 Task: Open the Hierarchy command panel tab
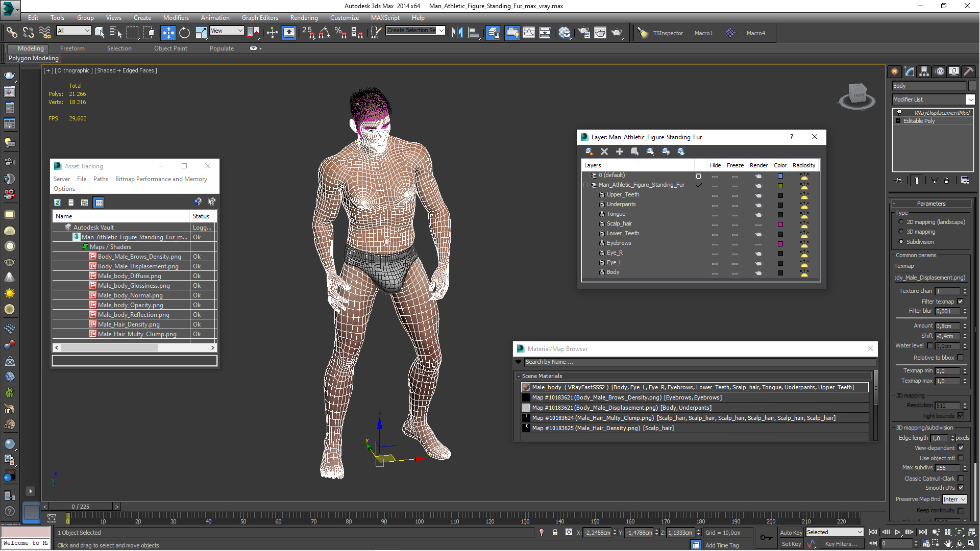[x=924, y=71]
